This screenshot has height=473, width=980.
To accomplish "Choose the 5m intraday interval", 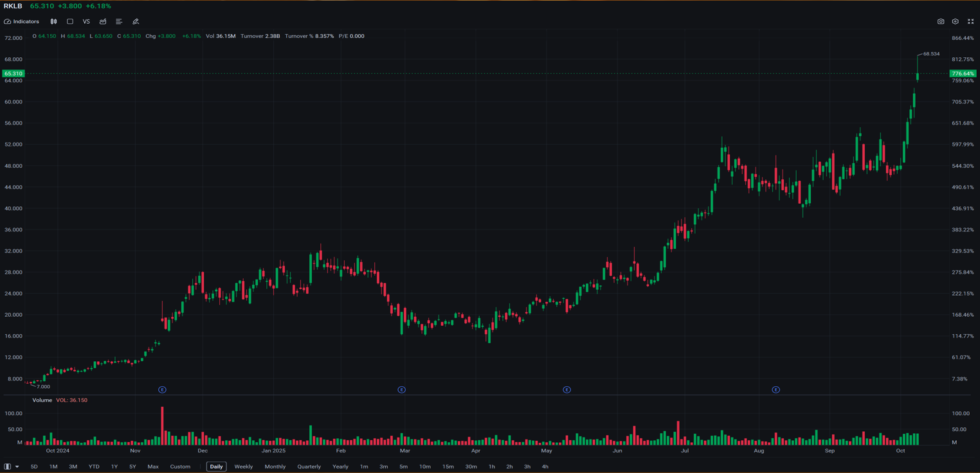I will click(x=404, y=467).
